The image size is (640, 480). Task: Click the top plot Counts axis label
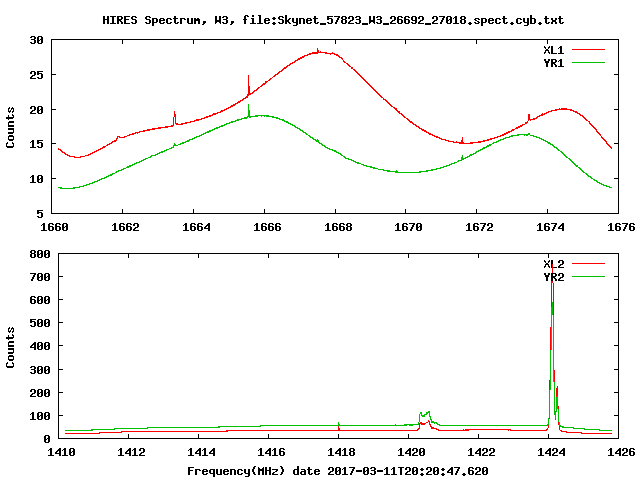[x=10, y=127]
